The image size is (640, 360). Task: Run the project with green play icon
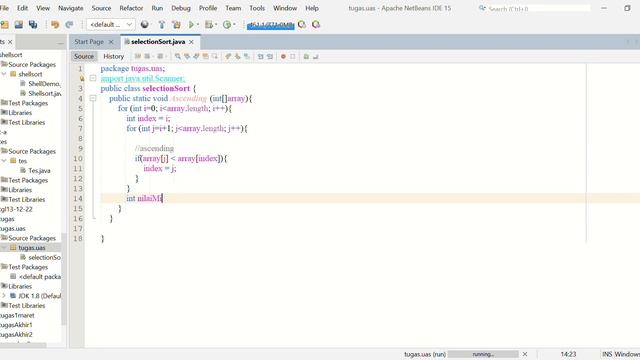point(191,25)
